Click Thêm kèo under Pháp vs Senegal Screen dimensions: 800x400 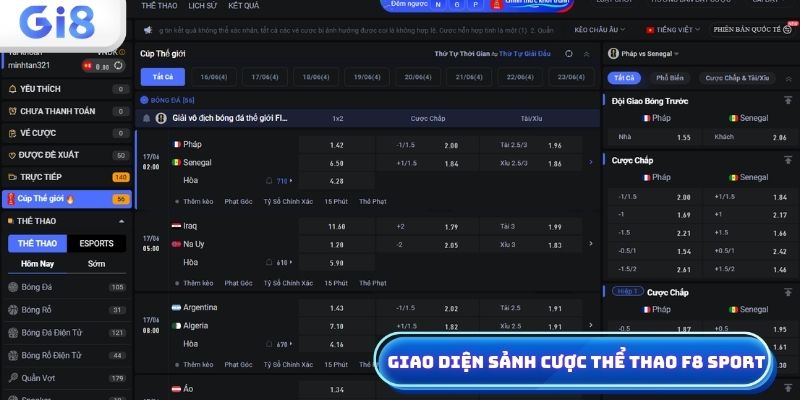(x=198, y=202)
